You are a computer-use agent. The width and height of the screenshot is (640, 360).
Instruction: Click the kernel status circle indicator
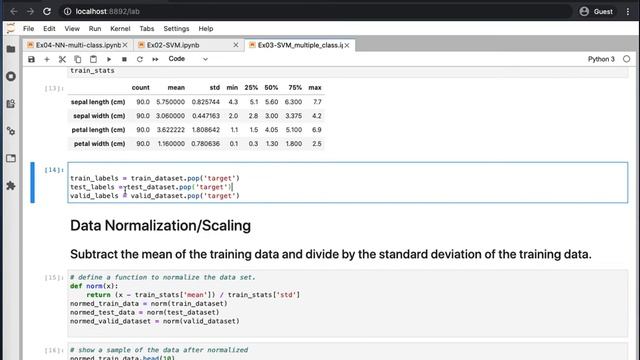coord(627,59)
